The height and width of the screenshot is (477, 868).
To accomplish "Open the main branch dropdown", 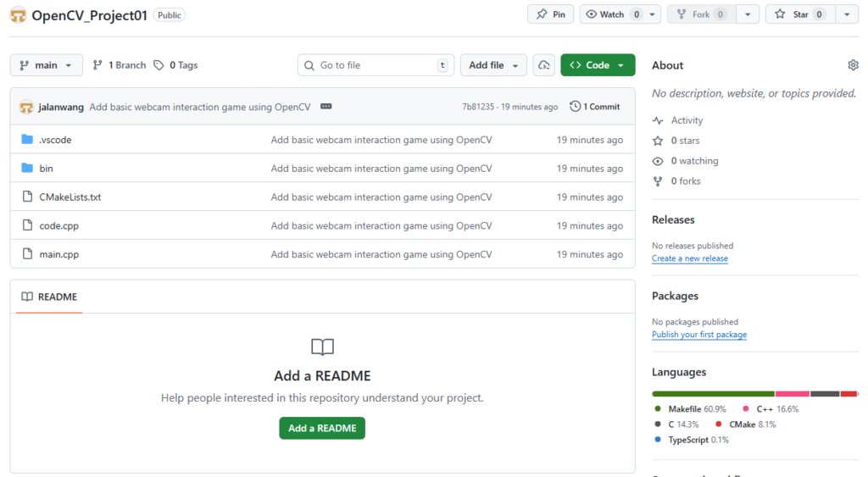I will 47,65.
